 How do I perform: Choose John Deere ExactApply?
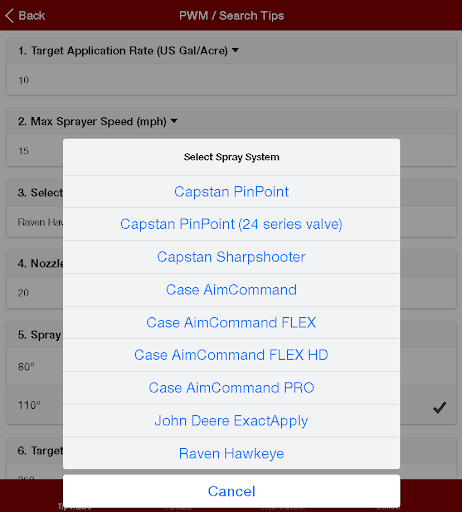231,421
